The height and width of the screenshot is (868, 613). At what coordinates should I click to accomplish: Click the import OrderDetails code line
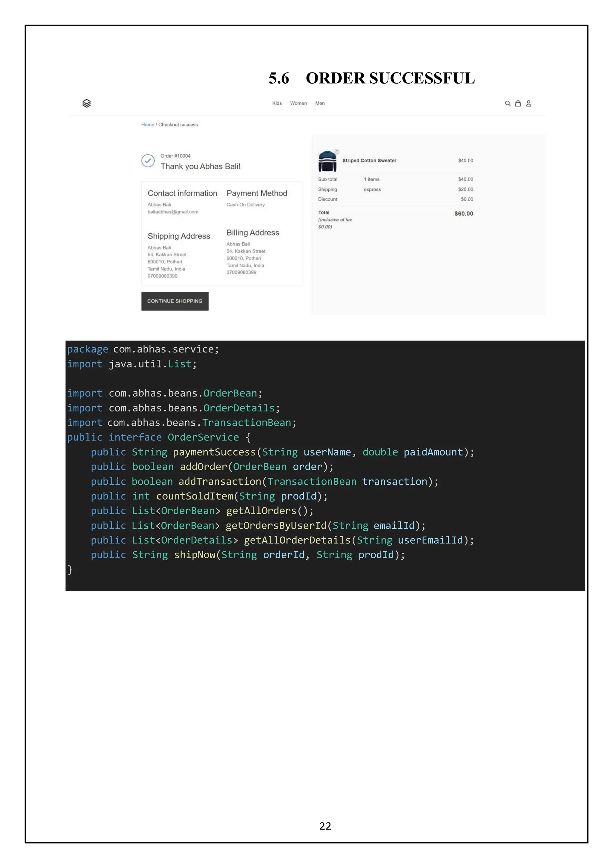coord(173,408)
